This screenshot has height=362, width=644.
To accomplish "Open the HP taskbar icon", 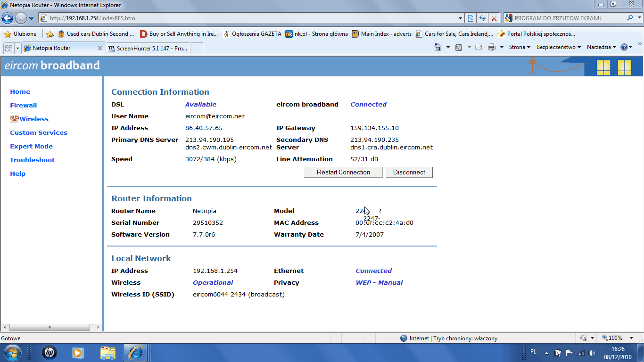I will coord(49,353).
